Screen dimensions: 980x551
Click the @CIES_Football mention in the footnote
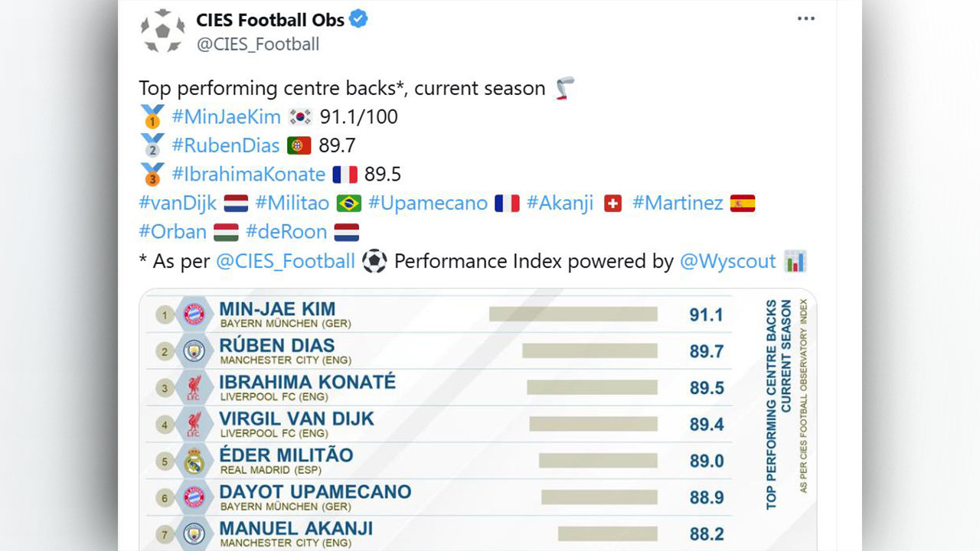pyautogui.click(x=286, y=262)
